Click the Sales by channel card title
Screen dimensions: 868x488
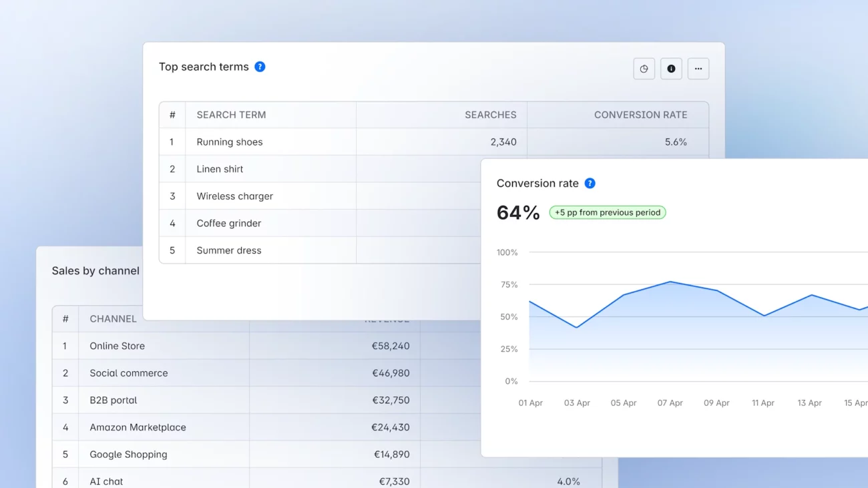pyautogui.click(x=95, y=271)
